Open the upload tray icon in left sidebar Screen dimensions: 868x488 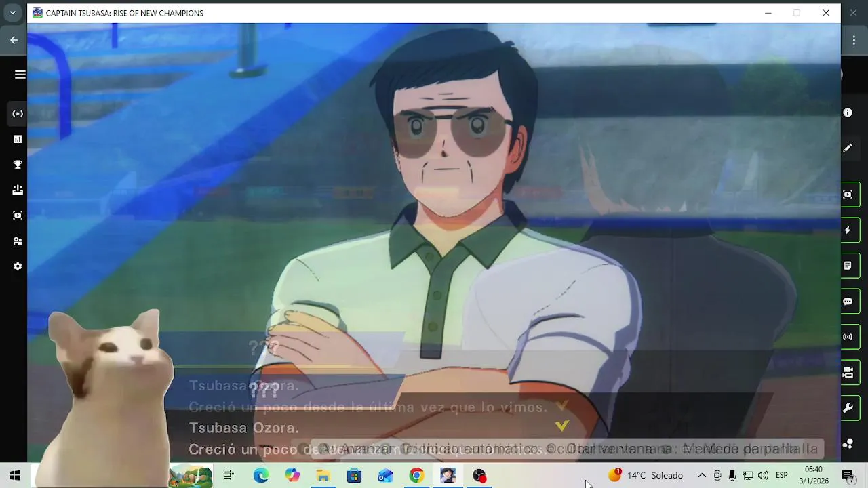coord(18,190)
